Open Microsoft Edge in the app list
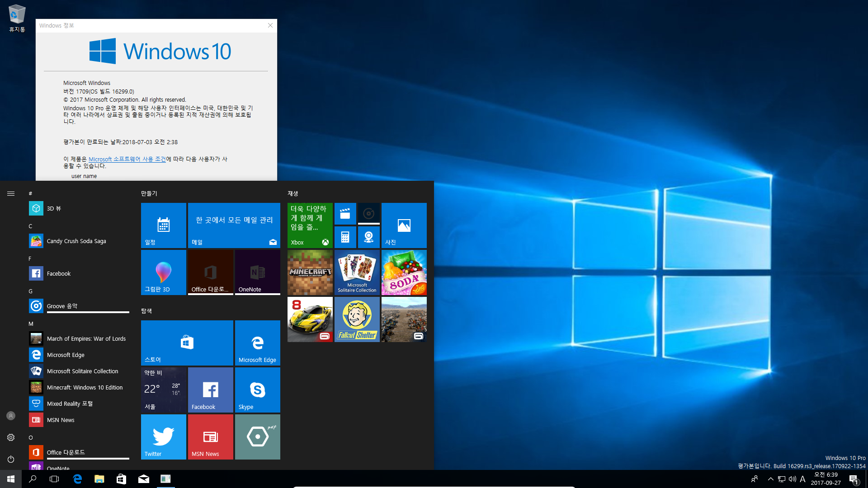This screenshot has height=488, width=868. pyautogui.click(x=79, y=355)
